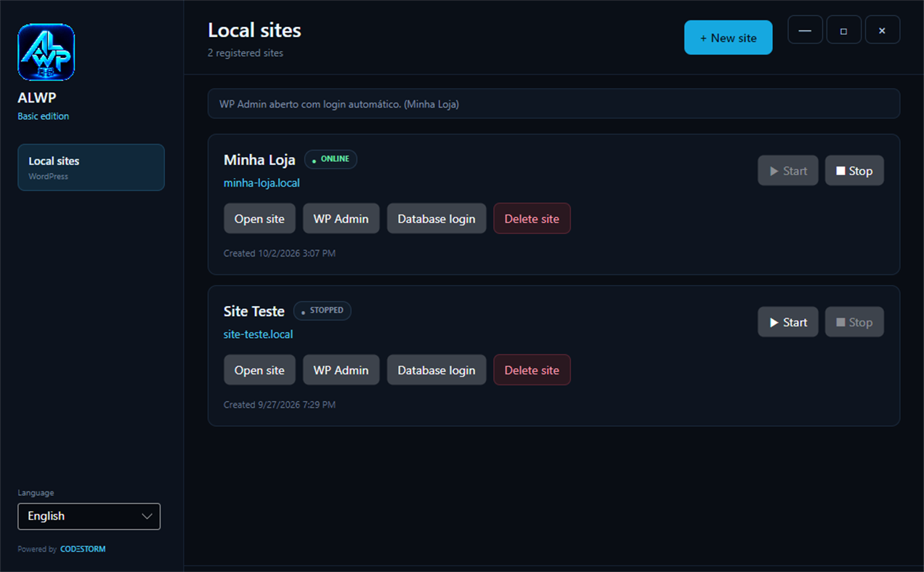Maximize the ALWP window
The height and width of the screenshot is (572, 924).
(843, 30)
